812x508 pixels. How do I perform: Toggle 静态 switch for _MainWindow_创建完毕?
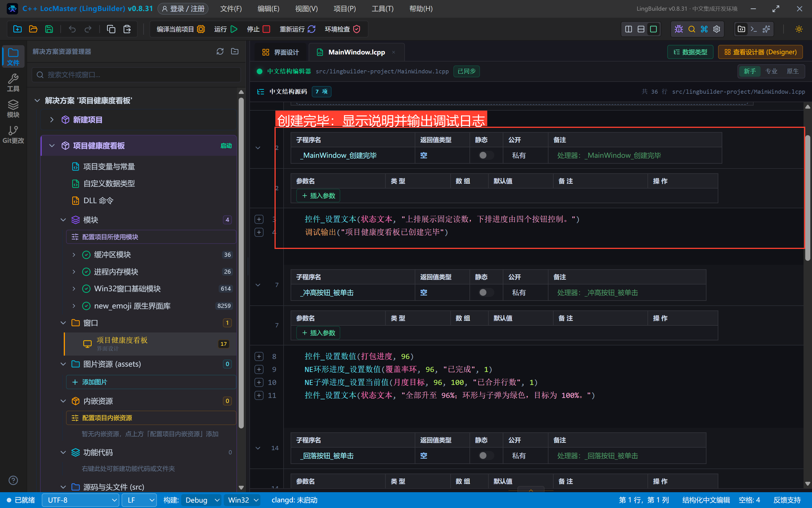pos(486,155)
